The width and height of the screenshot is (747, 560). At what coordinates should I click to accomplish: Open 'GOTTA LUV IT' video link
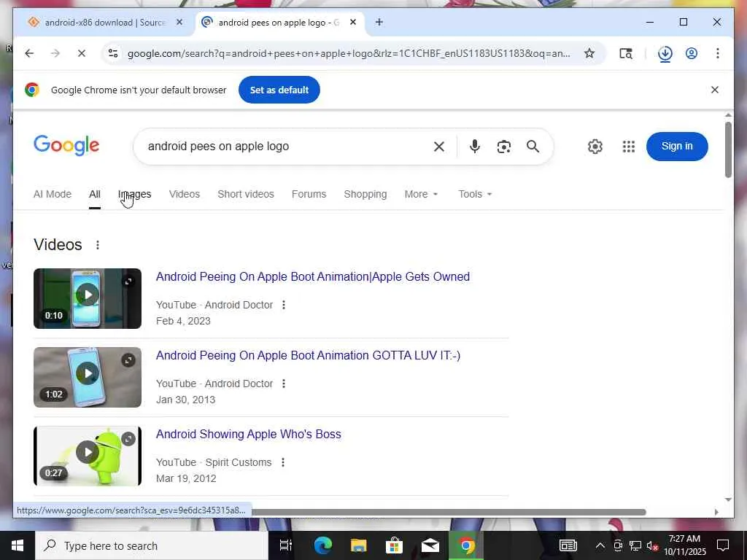pyautogui.click(x=308, y=355)
